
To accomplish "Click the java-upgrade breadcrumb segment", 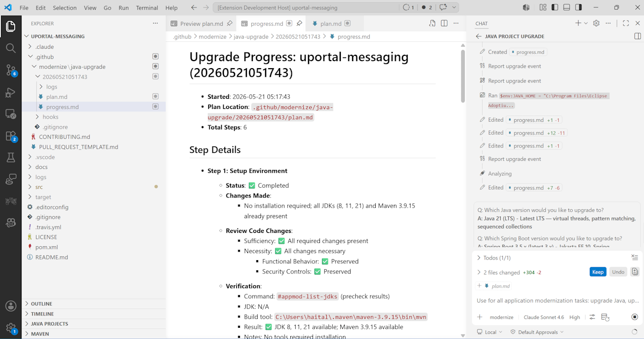I will tap(251, 36).
